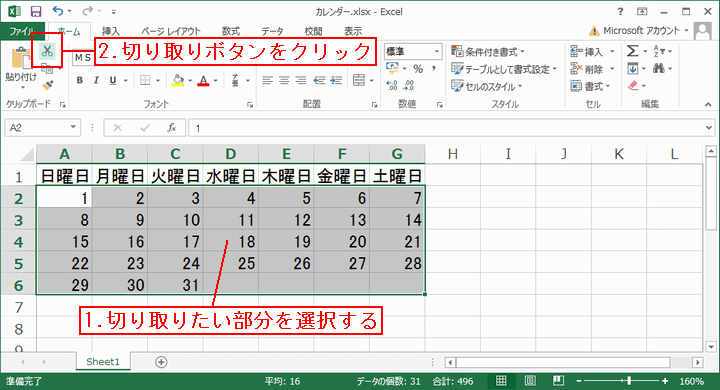
Task: Apply the percent style
Action: point(417,69)
